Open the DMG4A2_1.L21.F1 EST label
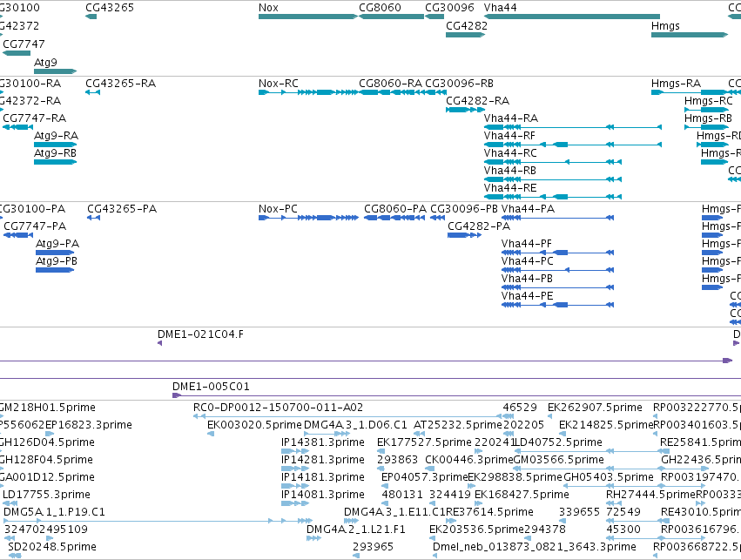The height and width of the screenshot is (560, 741). click(356, 530)
